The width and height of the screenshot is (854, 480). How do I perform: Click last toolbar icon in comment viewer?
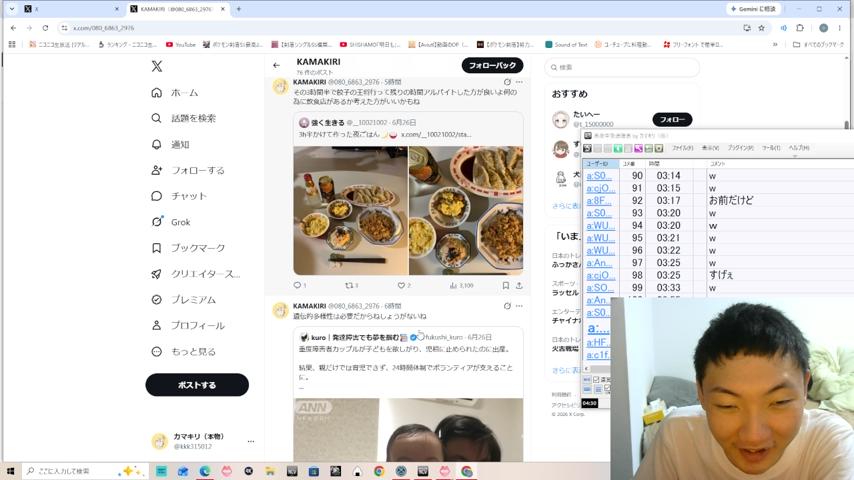(658, 148)
